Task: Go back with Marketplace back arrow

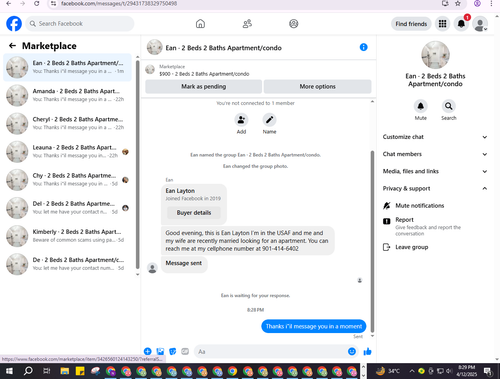Action: (x=12, y=46)
